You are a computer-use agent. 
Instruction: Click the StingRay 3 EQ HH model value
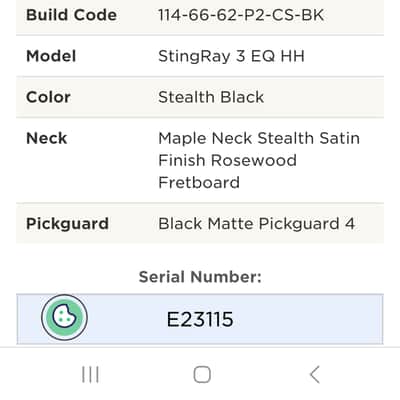[x=231, y=56]
